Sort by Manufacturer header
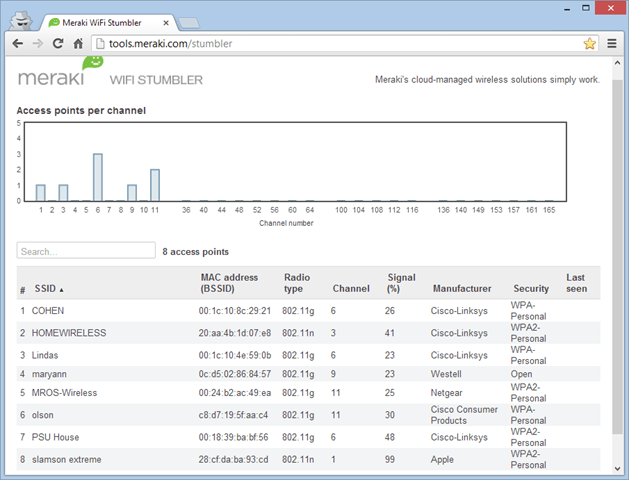Viewport: 629px width, 480px height. (x=462, y=289)
